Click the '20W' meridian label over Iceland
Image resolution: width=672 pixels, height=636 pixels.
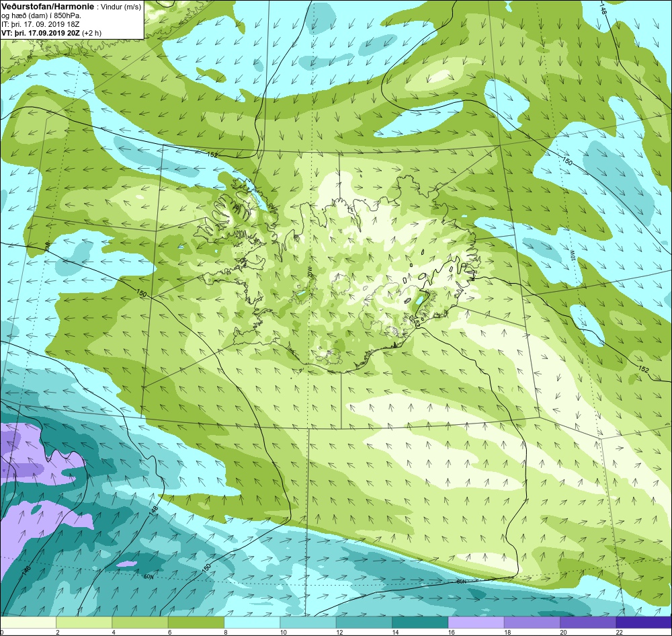point(308,271)
